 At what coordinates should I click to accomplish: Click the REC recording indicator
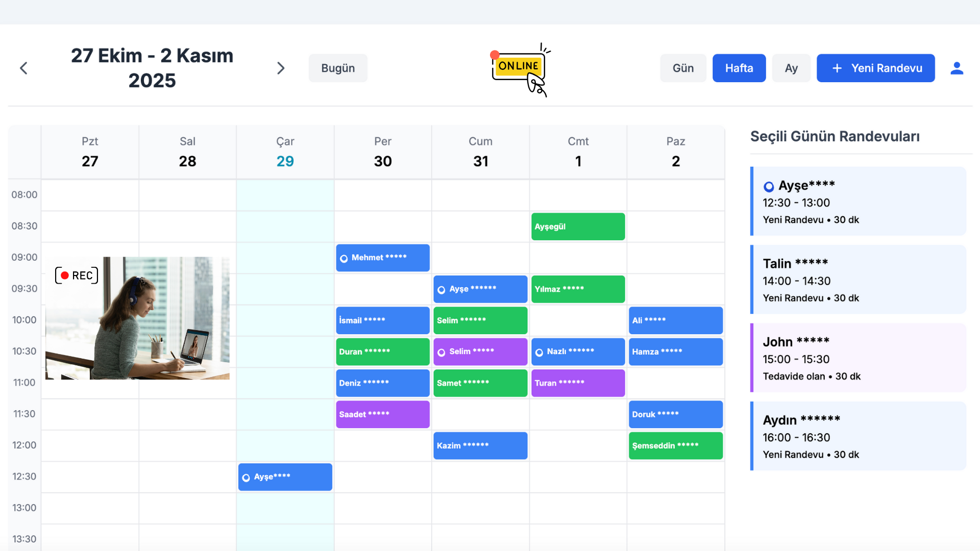click(77, 275)
